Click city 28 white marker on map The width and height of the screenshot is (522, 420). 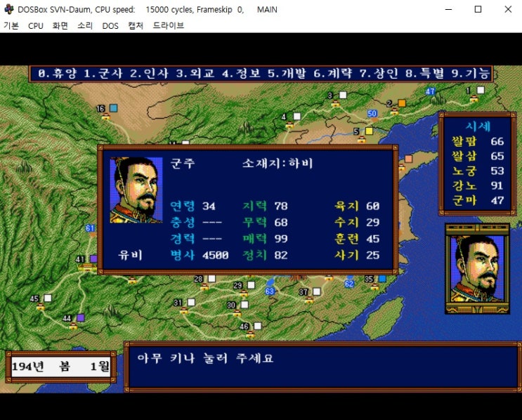211,279
